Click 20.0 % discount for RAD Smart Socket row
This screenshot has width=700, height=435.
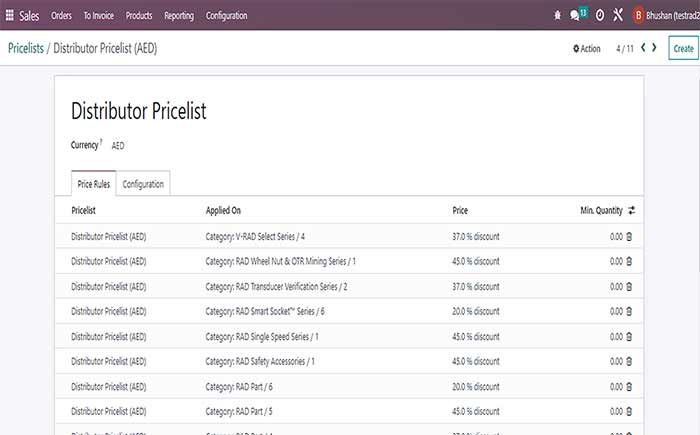475,311
